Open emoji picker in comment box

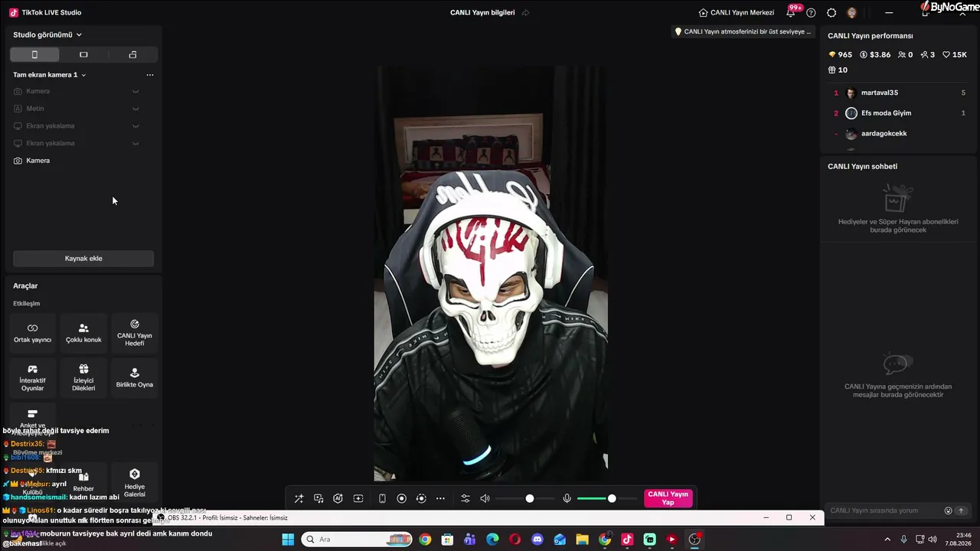pos(949,510)
